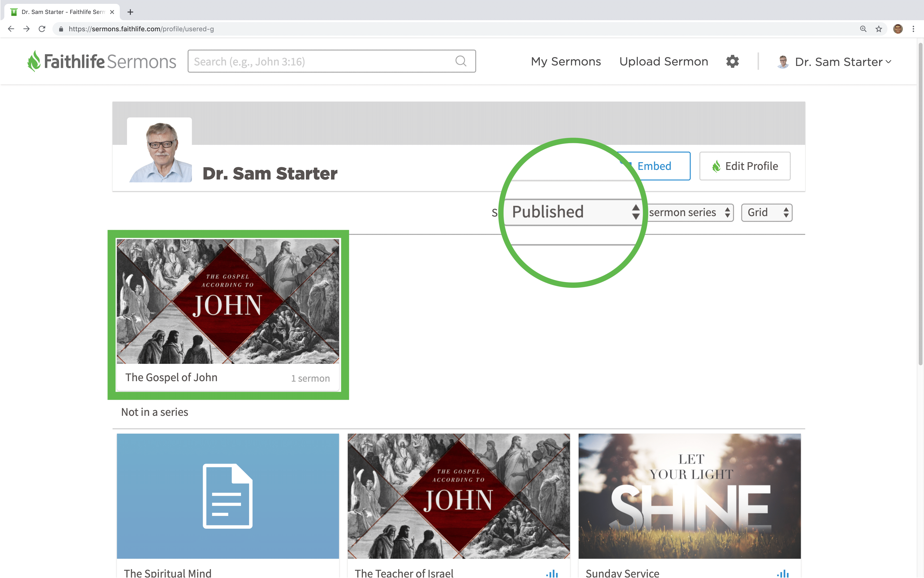Click Sunday Service title
This screenshot has width=924, height=578.
coord(622,573)
